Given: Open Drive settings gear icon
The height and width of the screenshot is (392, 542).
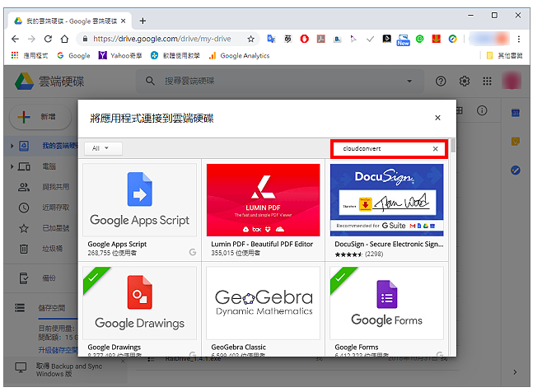Looking at the screenshot, I should click(465, 82).
